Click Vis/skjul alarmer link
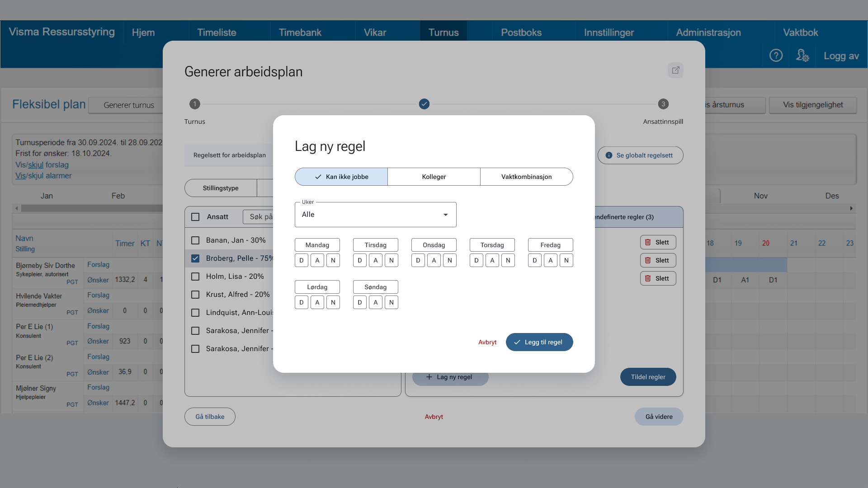 coord(43,176)
